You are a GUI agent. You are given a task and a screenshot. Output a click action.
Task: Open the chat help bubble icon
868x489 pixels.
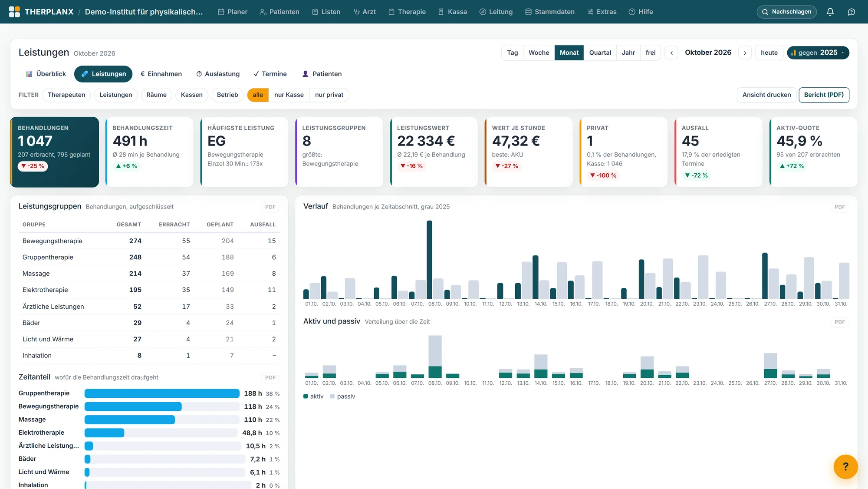[851, 12]
